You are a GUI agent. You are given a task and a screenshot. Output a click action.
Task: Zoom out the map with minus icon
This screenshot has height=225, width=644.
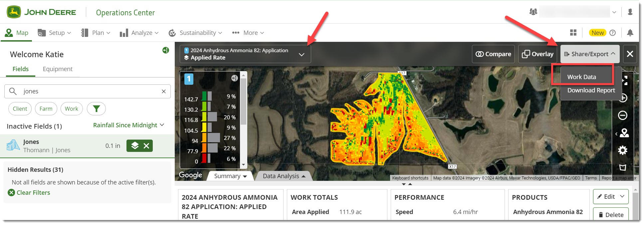(x=622, y=115)
